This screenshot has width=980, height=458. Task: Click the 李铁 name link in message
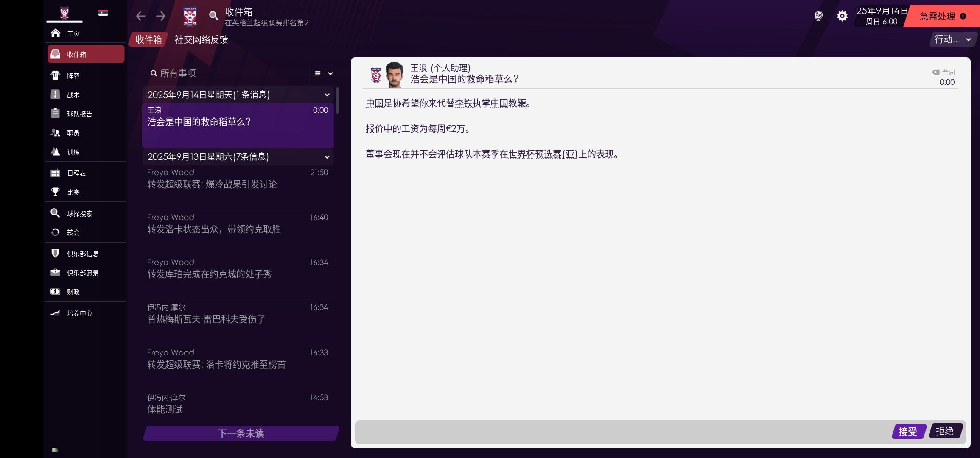point(464,103)
